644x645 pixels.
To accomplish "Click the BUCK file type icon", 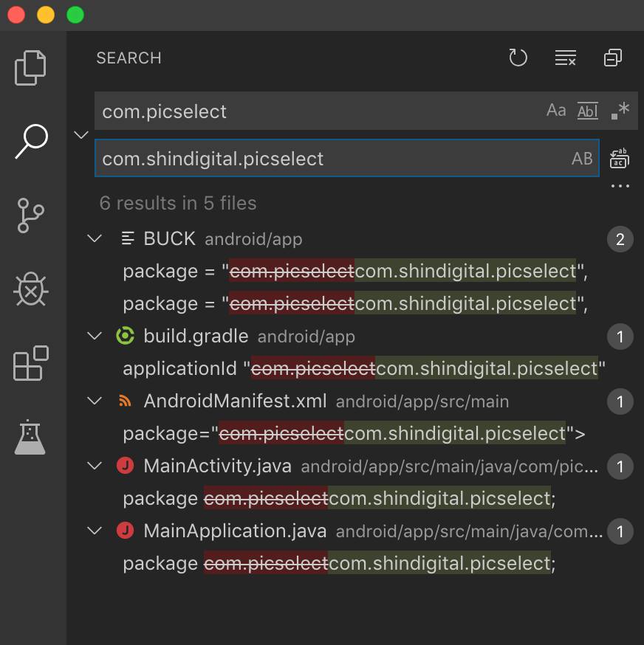I will click(x=128, y=238).
